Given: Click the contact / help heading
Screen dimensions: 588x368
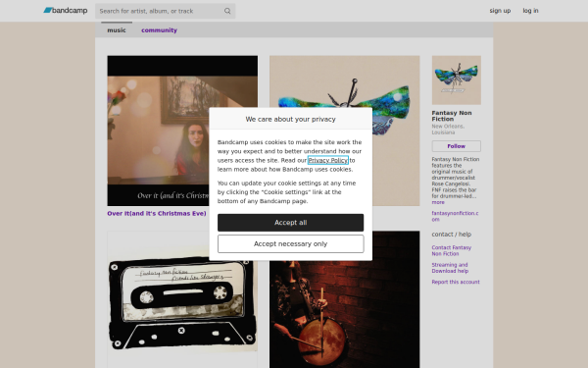Looking at the screenshot, I should coord(452,235).
